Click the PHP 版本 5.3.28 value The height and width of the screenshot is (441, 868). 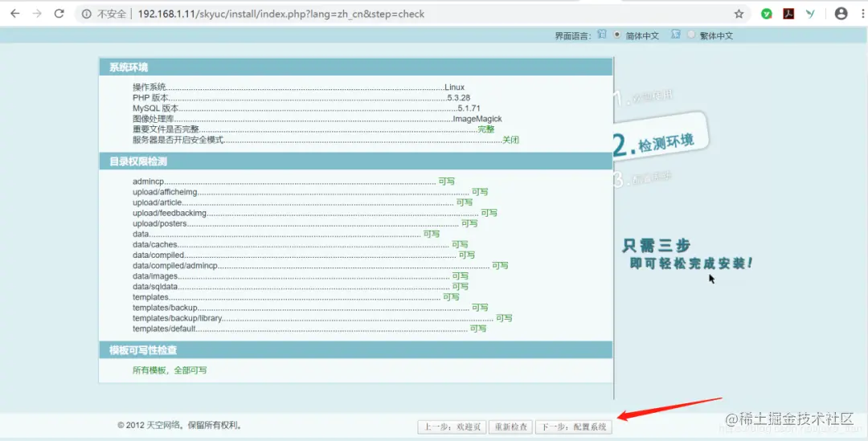pyautogui.click(x=459, y=97)
